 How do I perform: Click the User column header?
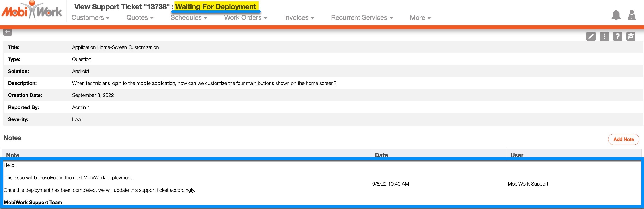coord(517,155)
